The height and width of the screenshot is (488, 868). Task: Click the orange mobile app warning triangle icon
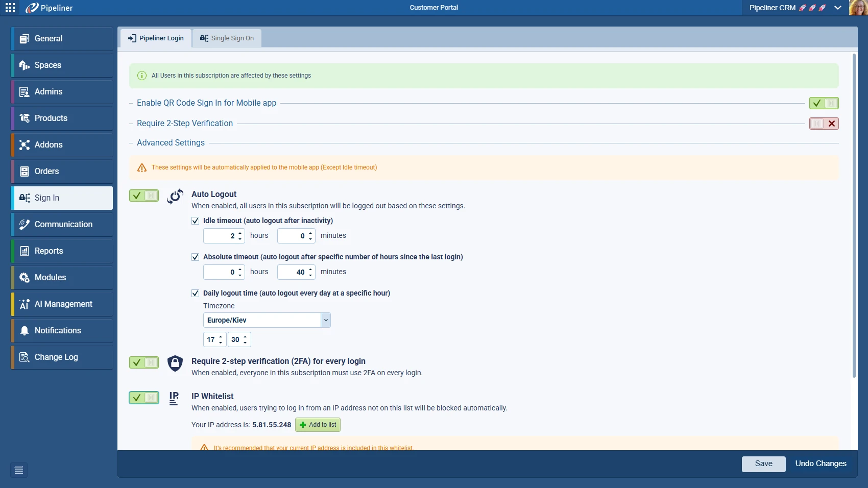(142, 167)
